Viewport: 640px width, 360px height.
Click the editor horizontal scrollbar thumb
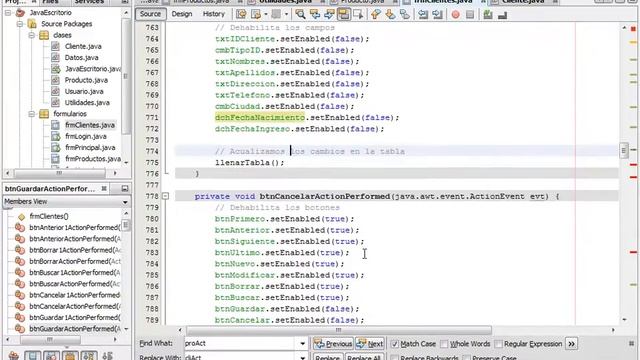pyautogui.click(x=339, y=330)
